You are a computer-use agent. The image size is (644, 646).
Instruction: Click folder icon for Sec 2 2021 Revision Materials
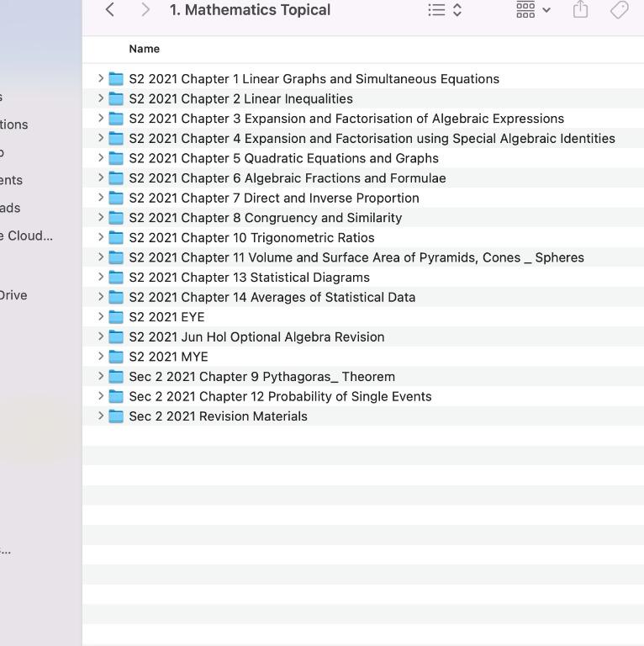coord(117,416)
